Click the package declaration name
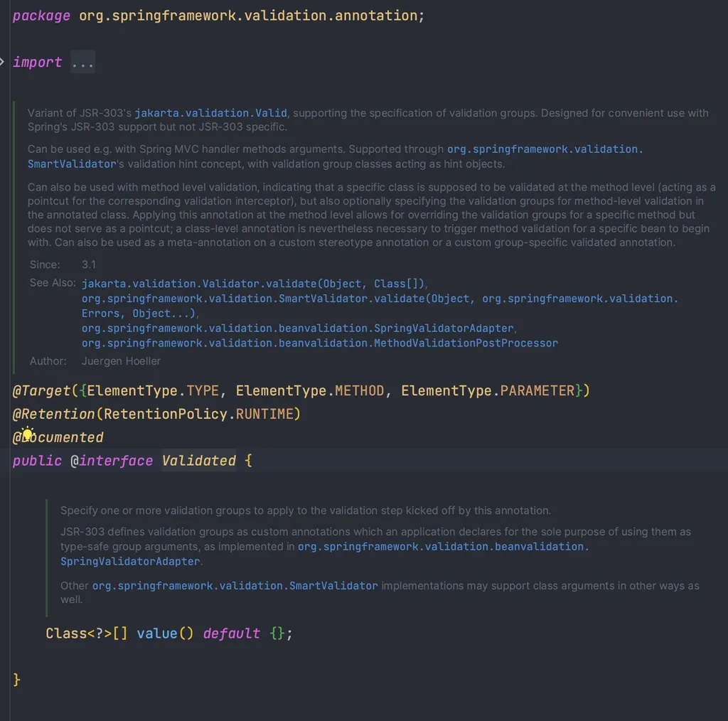The width and height of the screenshot is (728, 721). click(x=248, y=16)
